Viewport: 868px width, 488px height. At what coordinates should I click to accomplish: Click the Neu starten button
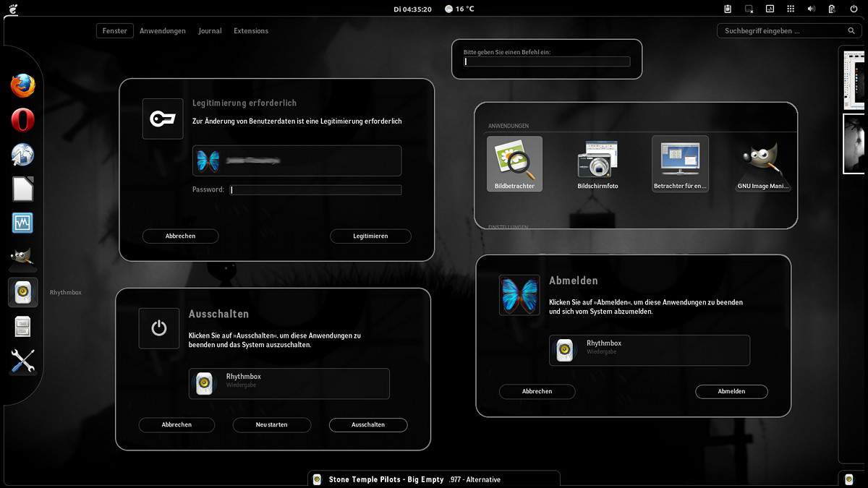click(x=272, y=424)
